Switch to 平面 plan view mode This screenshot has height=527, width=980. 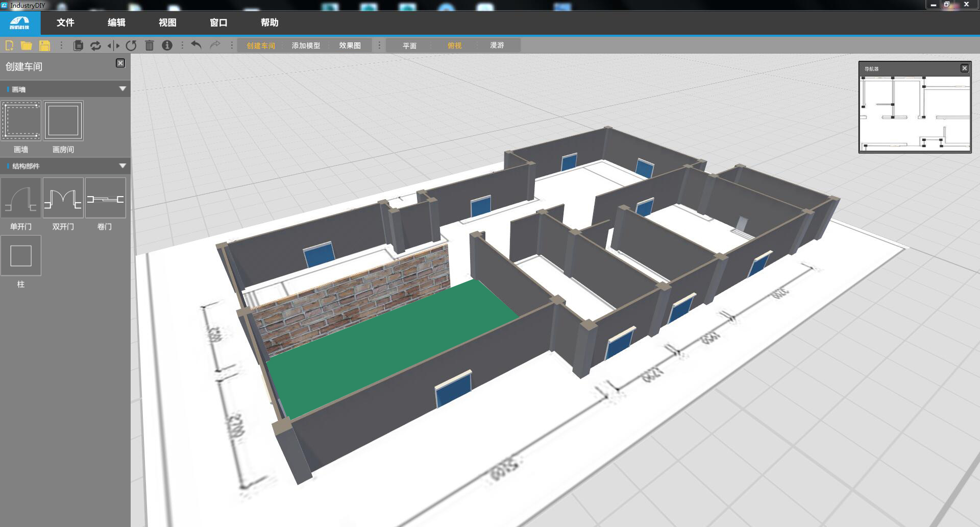[x=409, y=45]
